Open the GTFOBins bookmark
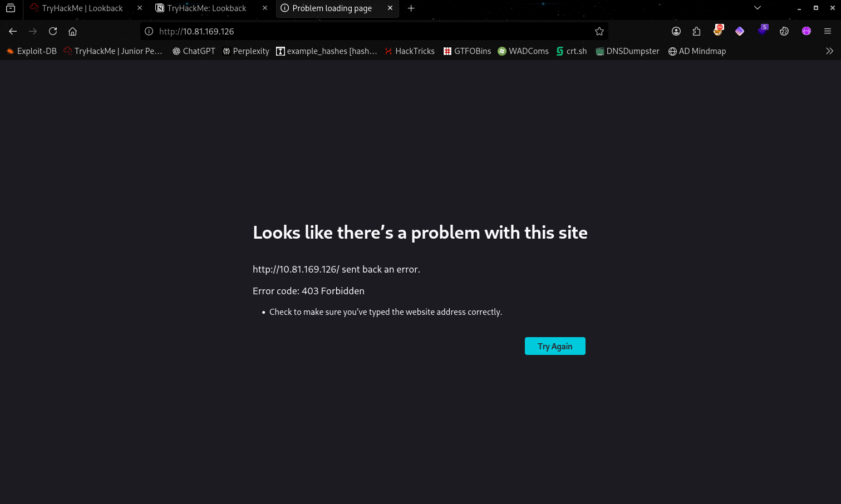Image resolution: width=841 pixels, height=504 pixels. [x=467, y=51]
